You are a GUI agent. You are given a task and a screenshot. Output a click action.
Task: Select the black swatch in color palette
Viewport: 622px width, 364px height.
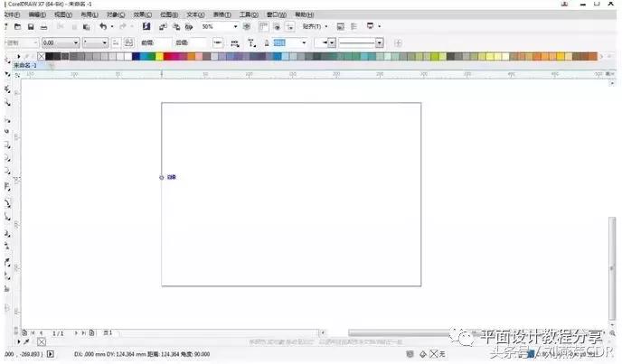click(x=49, y=56)
